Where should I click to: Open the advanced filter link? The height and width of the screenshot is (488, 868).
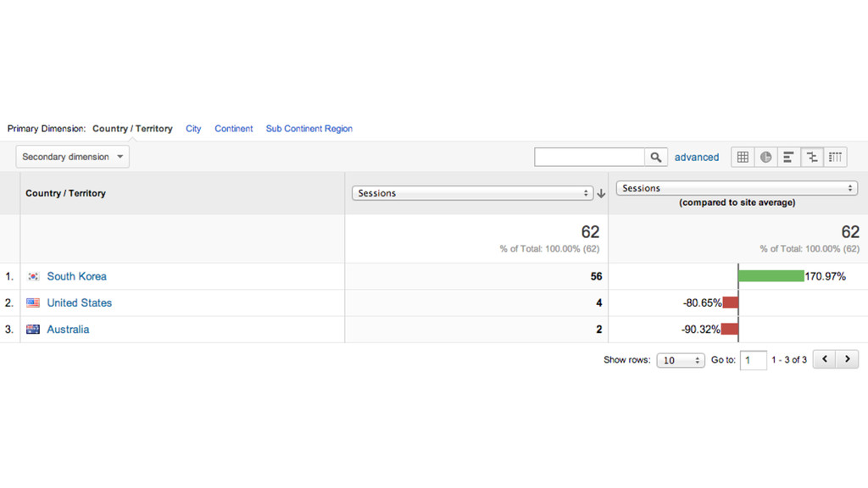(x=697, y=157)
